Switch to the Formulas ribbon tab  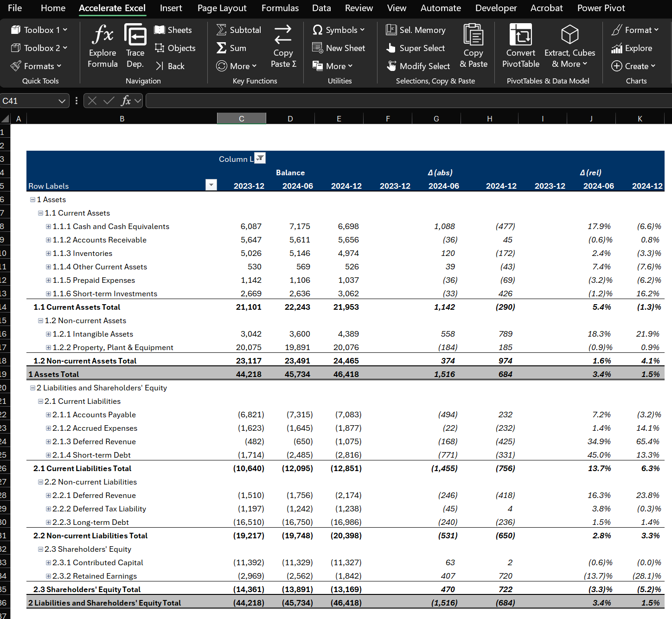(x=280, y=8)
